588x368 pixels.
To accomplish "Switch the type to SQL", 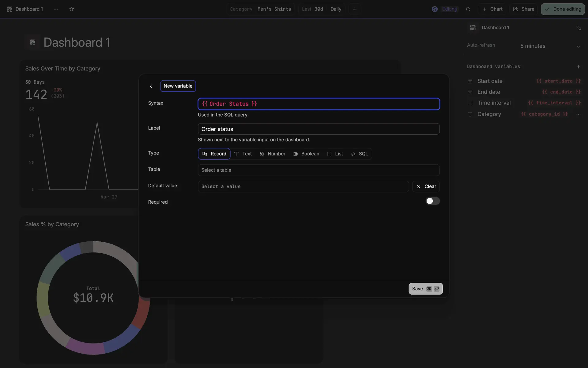I will [359, 154].
